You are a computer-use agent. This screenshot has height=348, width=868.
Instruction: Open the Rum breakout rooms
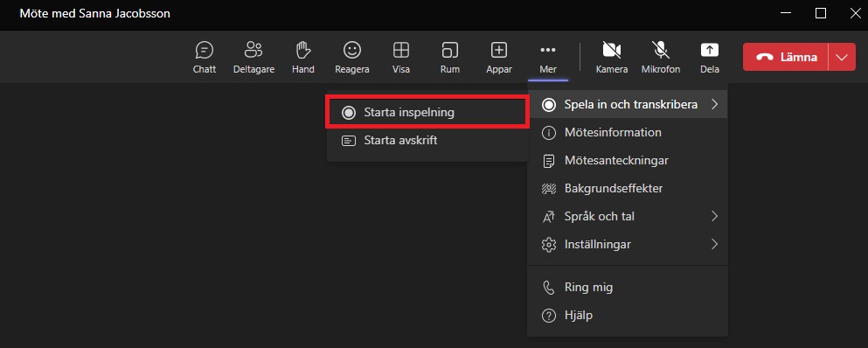[450, 58]
